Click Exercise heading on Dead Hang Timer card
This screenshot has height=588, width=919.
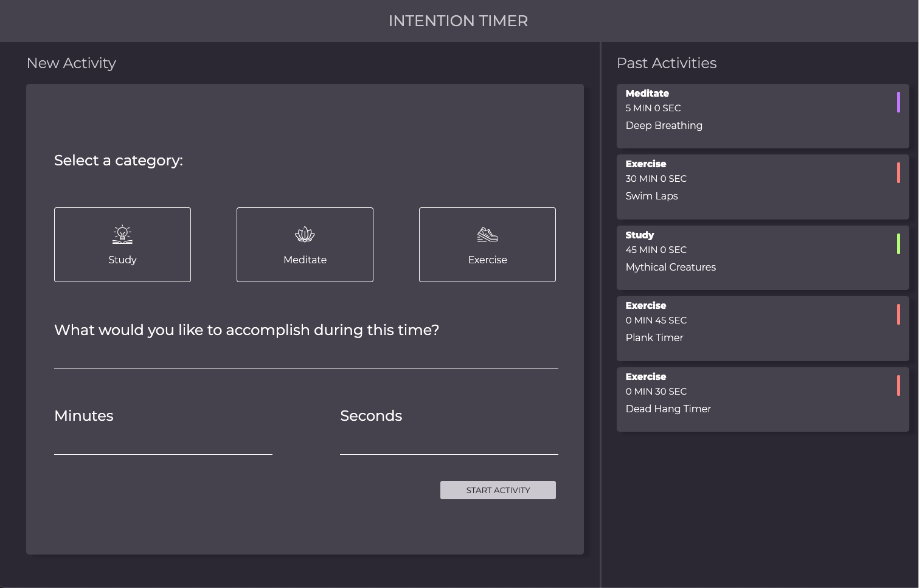tap(646, 376)
